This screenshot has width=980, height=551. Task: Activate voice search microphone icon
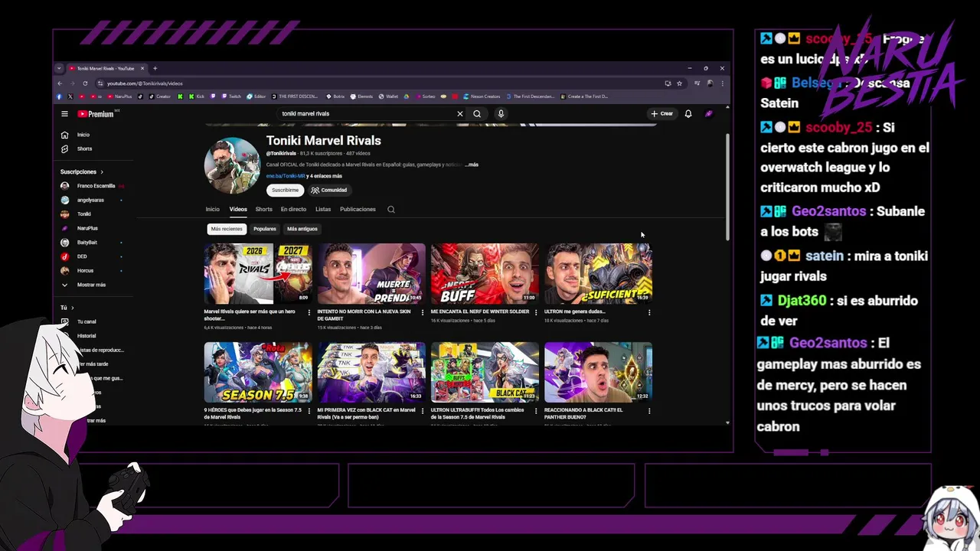pos(501,113)
